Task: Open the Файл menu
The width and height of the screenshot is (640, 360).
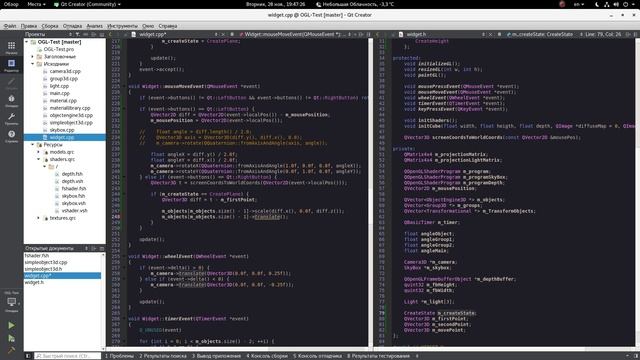Action: click(x=10, y=26)
